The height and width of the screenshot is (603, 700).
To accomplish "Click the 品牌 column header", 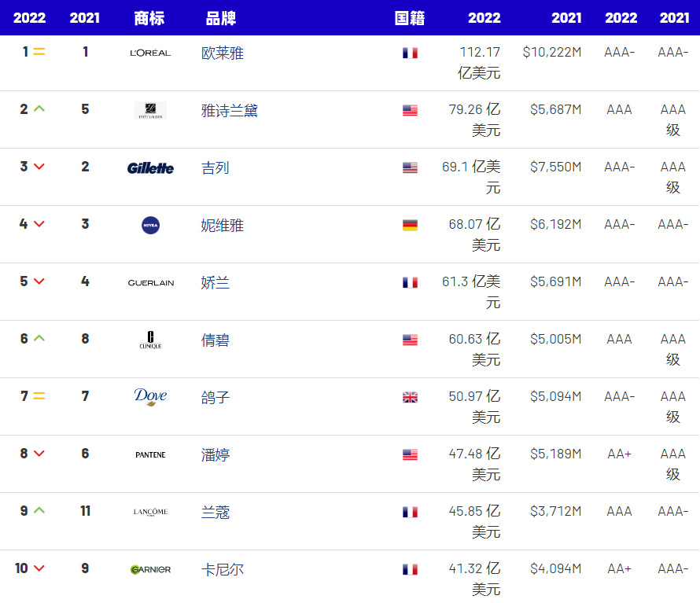I will pyautogui.click(x=221, y=18).
